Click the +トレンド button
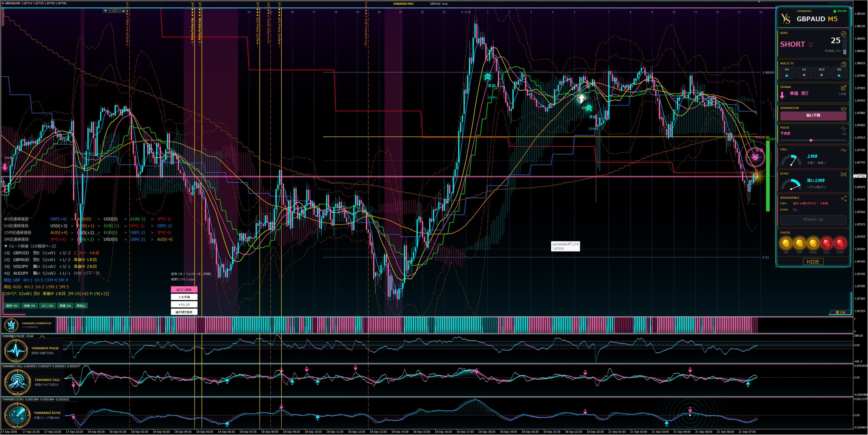The image size is (868, 435). pyautogui.click(x=184, y=304)
